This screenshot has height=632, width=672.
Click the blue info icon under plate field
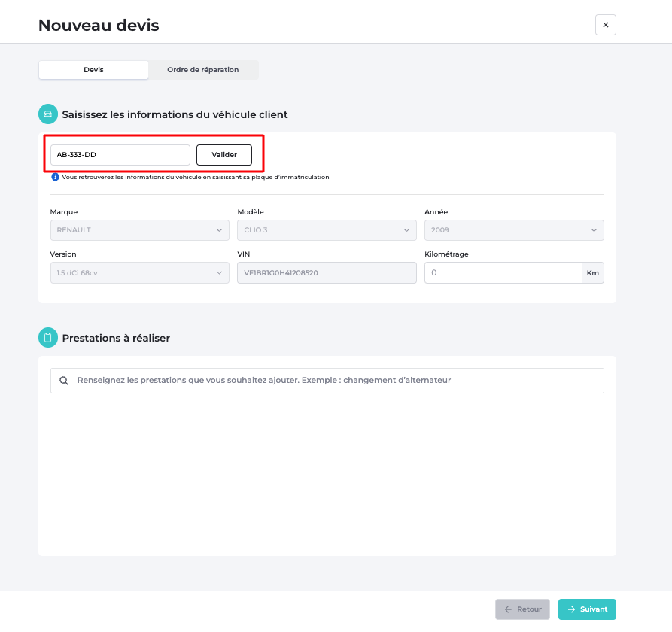tap(55, 177)
